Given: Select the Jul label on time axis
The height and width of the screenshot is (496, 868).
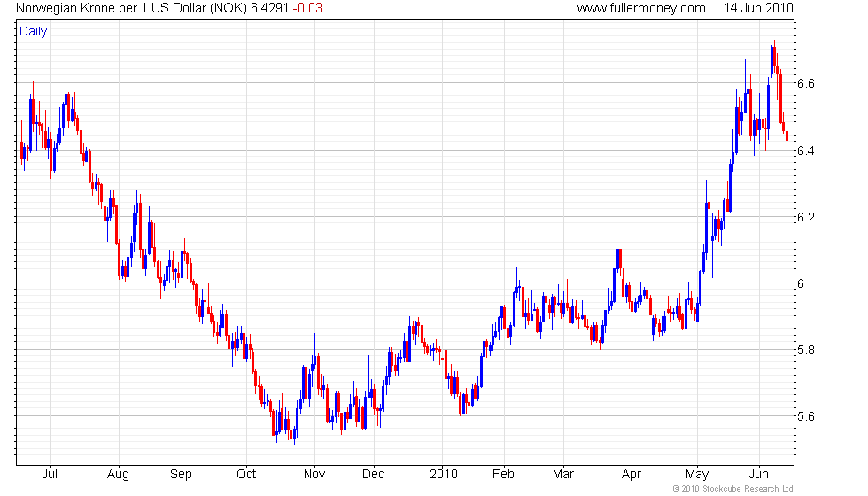Looking at the screenshot, I should pos(51,474).
